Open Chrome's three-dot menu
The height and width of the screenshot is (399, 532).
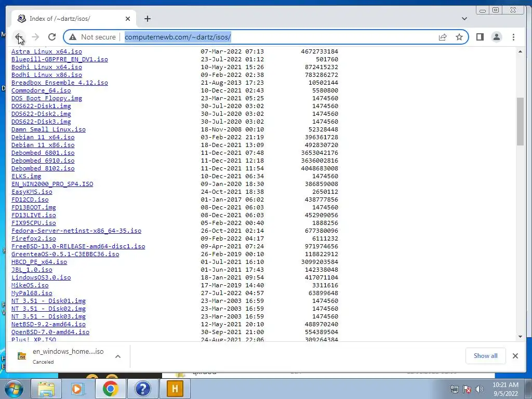click(x=513, y=37)
